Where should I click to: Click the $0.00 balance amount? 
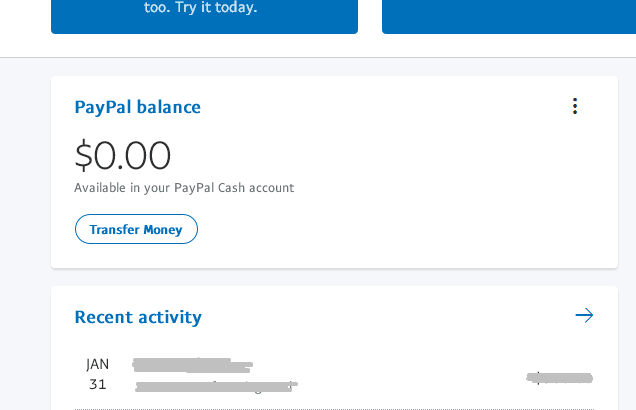tap(122, 155)
